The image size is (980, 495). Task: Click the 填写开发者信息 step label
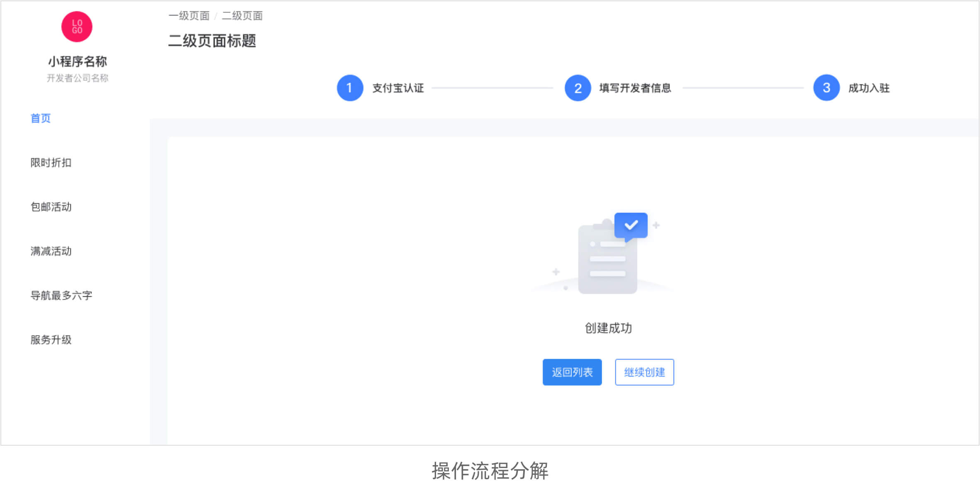[635, 88]
